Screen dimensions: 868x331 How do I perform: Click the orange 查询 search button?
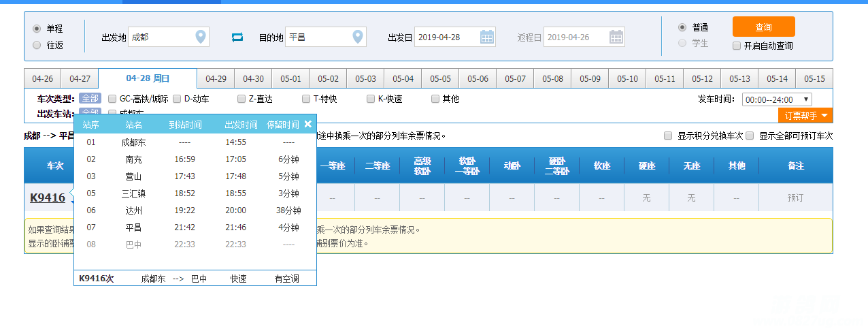pos(763,27)
